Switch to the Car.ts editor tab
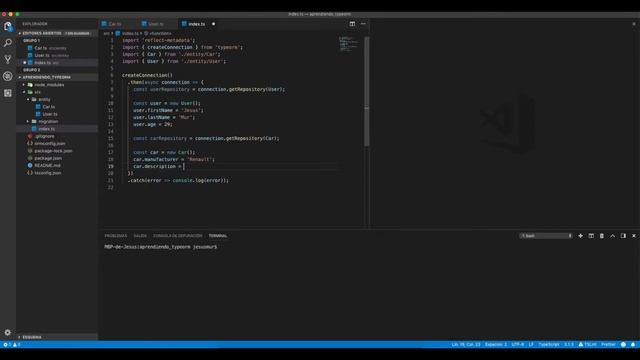The width and height of the screenshot is (640, 360). point(116,24)
